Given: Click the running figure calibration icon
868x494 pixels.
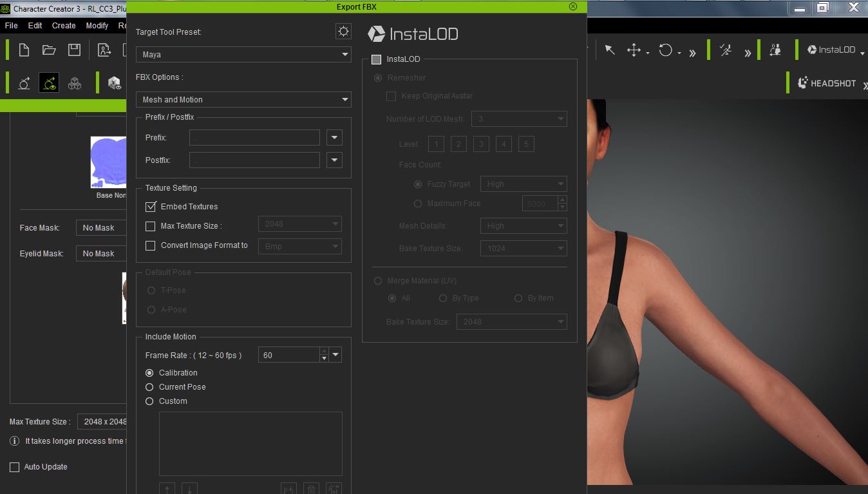Looking at the screenshot, I should (726, 50).
